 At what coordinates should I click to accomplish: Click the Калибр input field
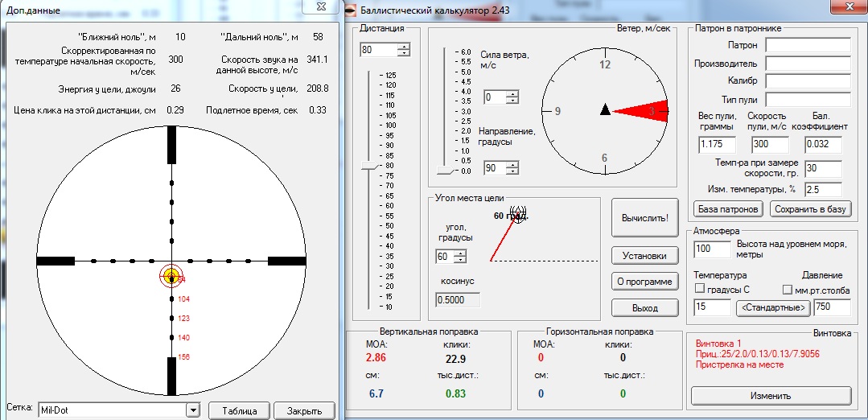point(808,81)
